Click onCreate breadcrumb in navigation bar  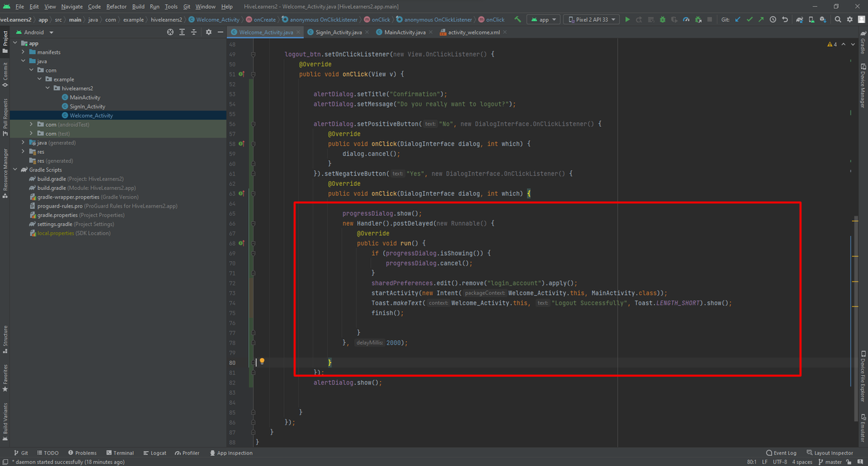point(260,20)
